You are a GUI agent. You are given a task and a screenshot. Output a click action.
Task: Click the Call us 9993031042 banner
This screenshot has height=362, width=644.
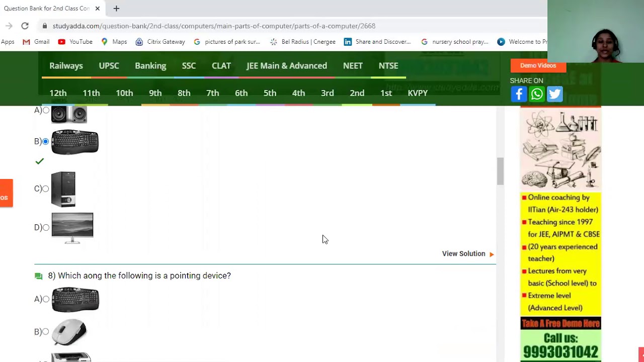(560, 345)
